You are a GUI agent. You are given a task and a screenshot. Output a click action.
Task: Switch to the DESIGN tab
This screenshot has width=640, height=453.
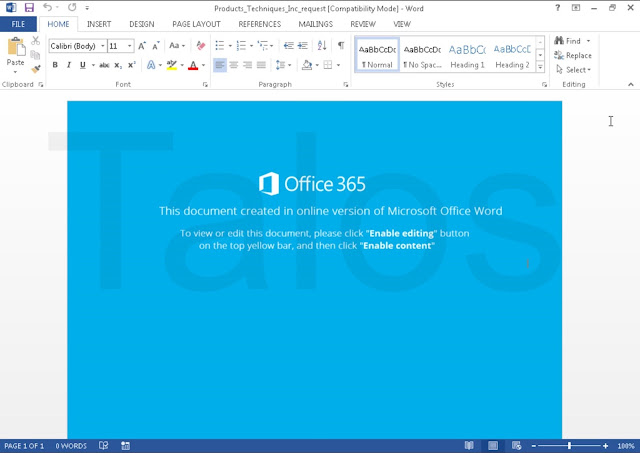(142, 24)
